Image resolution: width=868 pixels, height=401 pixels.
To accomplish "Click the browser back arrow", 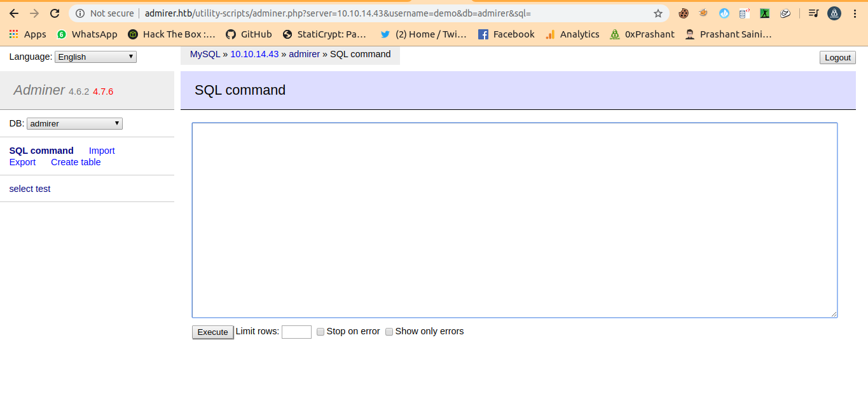I will [14, 13].
